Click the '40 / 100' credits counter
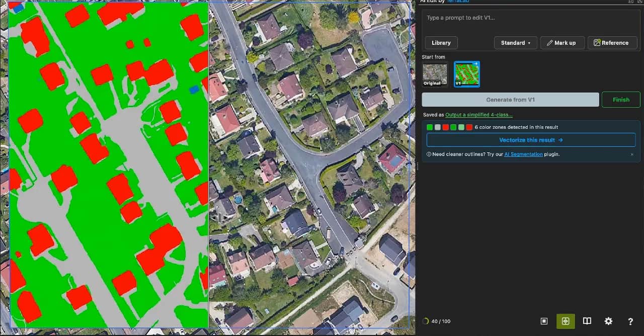The width and height of the screenshot is (644, 336). [441, 321]
